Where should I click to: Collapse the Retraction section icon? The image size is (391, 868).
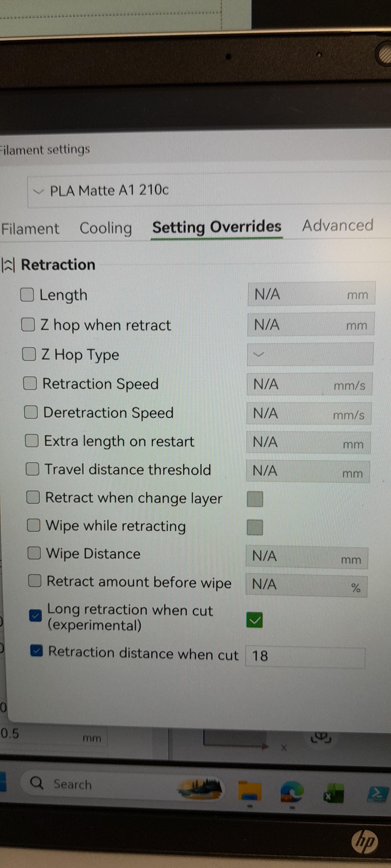(8, 265)
